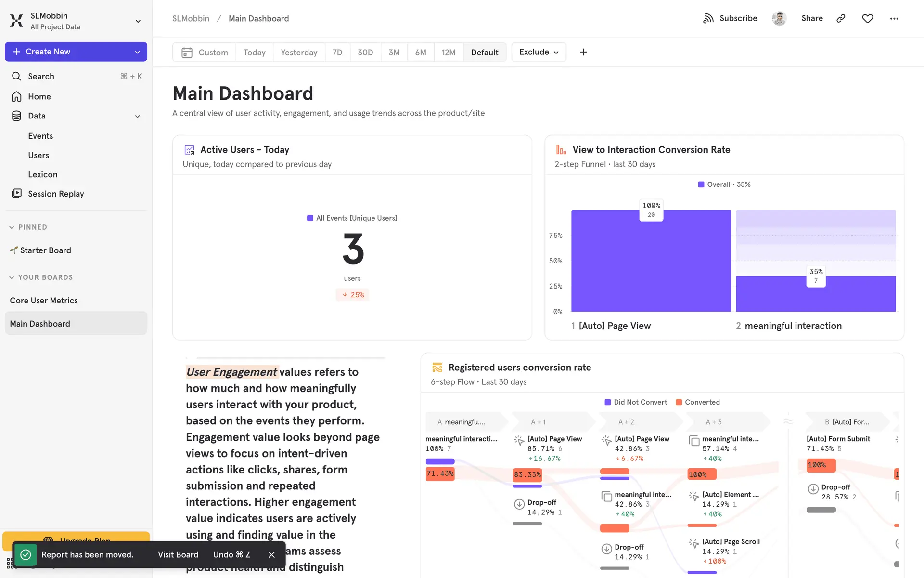Click the user avatar in the header
924x578 pixels.
pyautogui.click(x=779, y=18)
